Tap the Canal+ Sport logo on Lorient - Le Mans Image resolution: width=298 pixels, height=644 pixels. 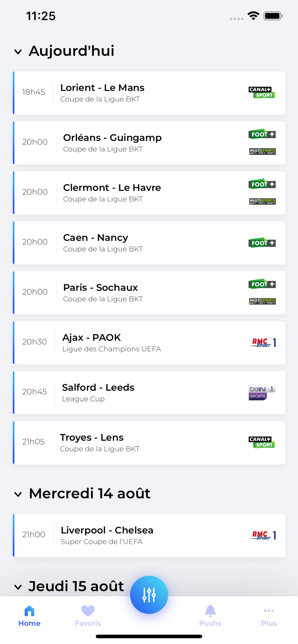click(262, 92)
